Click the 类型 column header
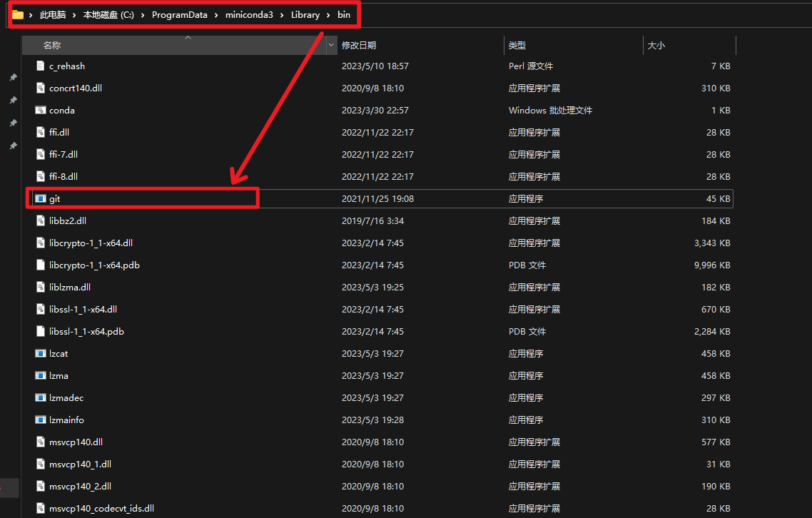Screen dimensions: 812x518 (517, 45)
